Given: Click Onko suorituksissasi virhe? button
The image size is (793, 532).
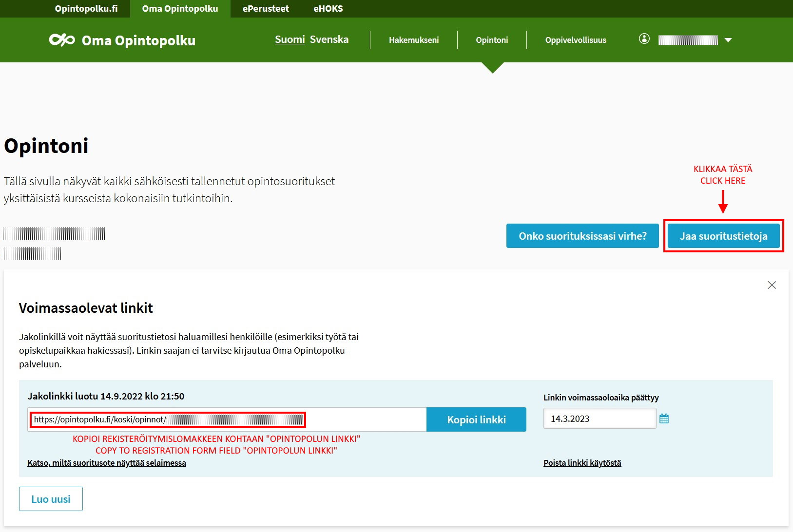Looking at the screenshot, I should (582, 236).
